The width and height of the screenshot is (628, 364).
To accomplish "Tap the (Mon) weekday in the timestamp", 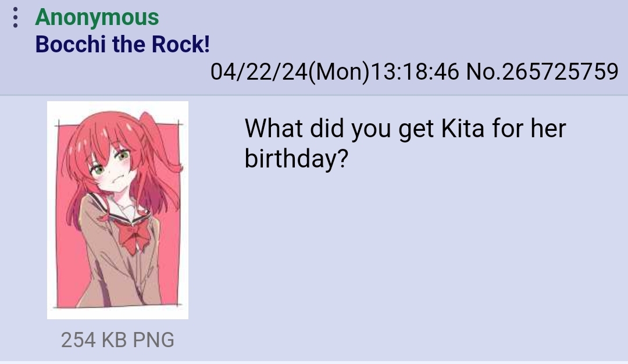I will [x=339, y=72].
